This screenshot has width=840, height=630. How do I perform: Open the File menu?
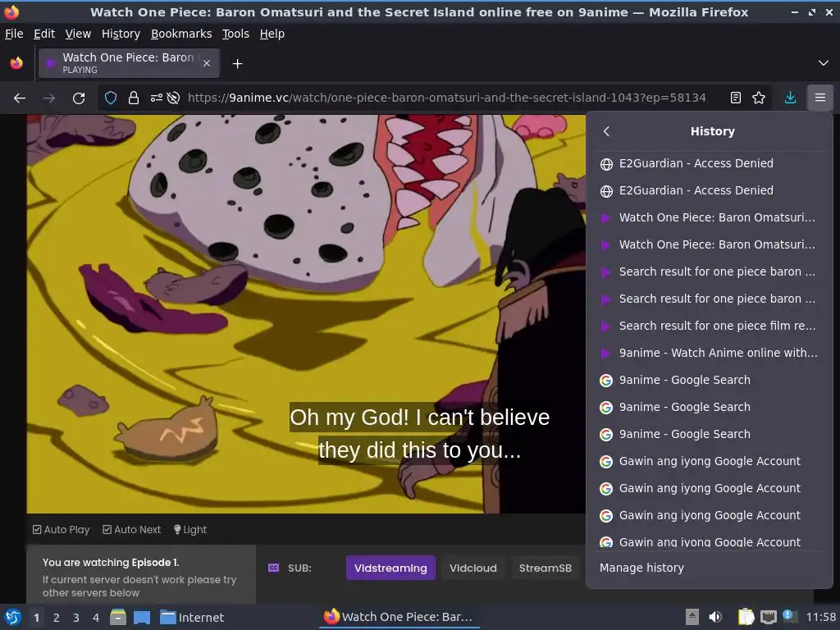14,34
